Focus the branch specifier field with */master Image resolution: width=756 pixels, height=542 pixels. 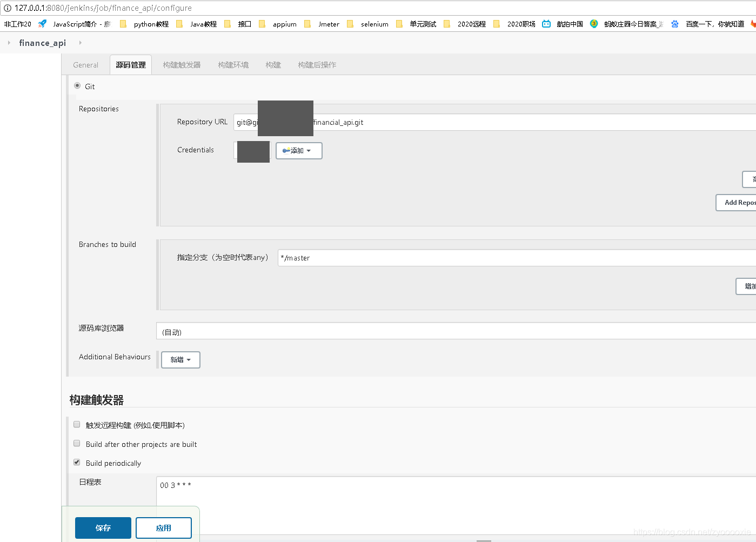pos(517,258)
